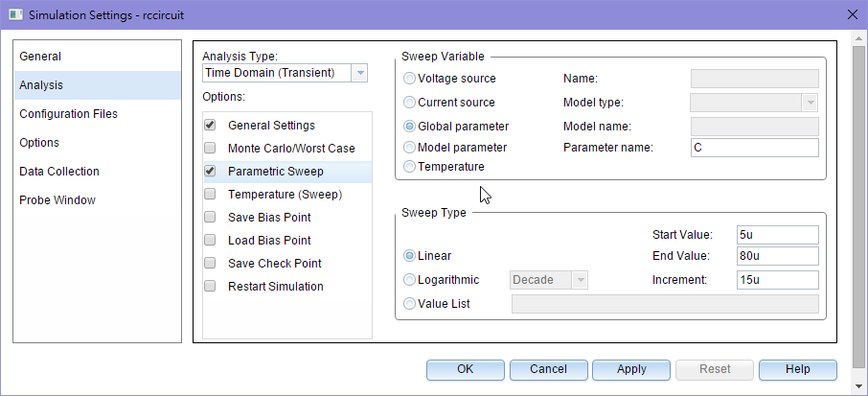Screen dimensions: 868x396
Task: Choose the Model parameter sweep variable
Action: pos(410,148)
